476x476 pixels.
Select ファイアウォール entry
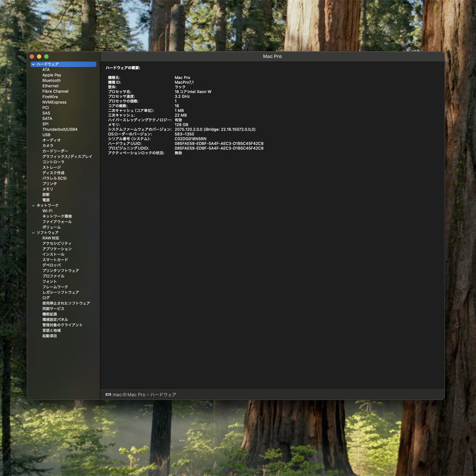[x=57, y=222]
